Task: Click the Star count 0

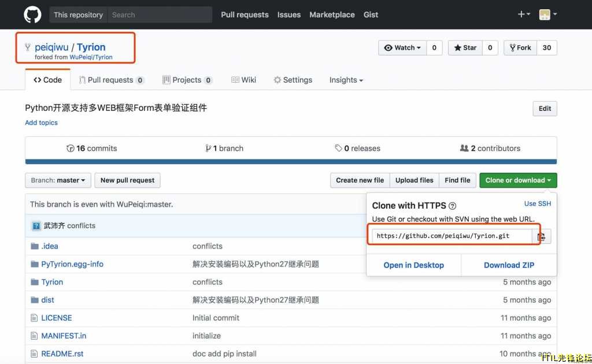Action: click(x=490, y=48)
